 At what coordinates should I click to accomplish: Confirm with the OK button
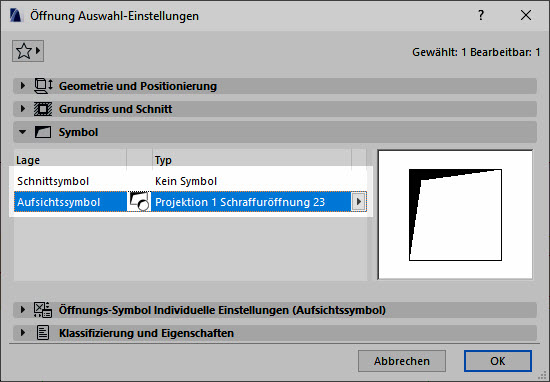[x=498, y=361]
